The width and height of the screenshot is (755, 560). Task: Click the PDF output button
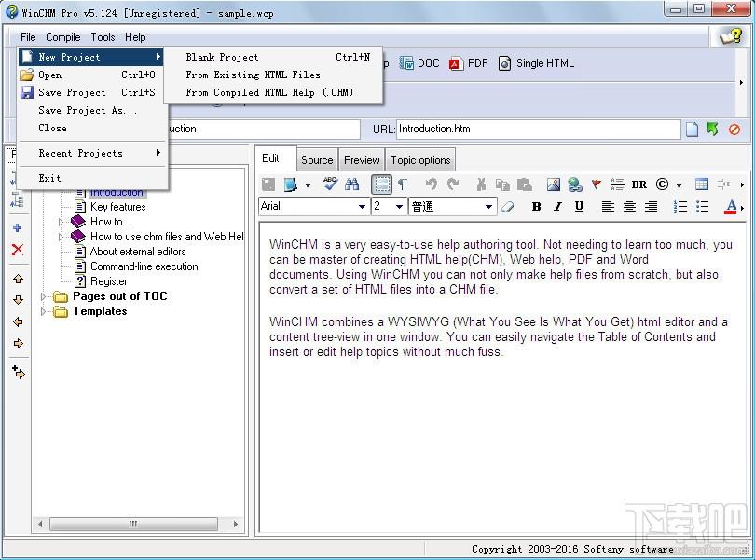pos(468,63)
